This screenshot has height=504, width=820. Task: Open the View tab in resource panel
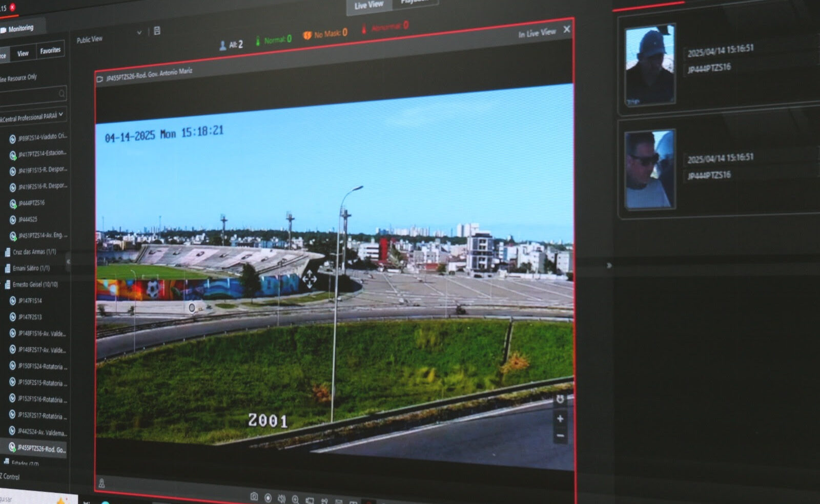(x=23, y=53)
